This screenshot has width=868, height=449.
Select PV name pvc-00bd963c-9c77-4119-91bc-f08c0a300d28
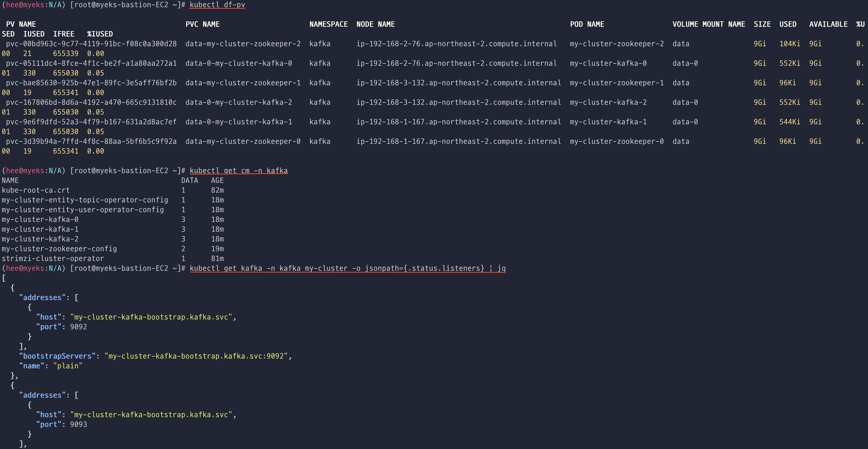(x=91, y=44)
